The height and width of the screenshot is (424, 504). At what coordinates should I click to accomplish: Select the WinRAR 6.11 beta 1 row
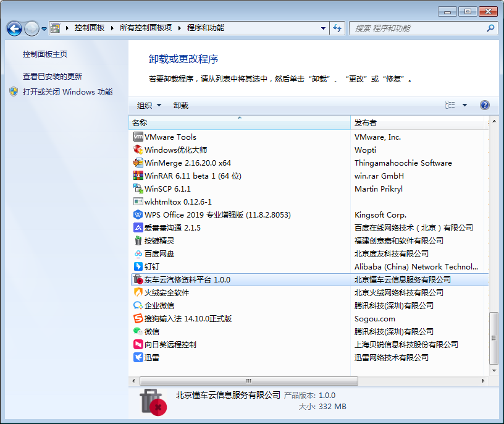(x=310, y=176)
